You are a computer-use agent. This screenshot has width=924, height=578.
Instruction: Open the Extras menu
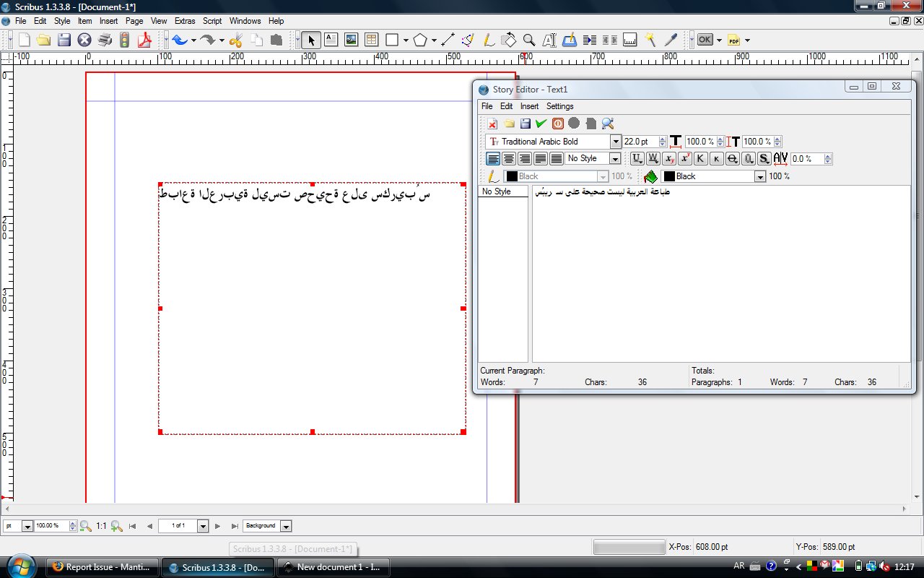185,21
